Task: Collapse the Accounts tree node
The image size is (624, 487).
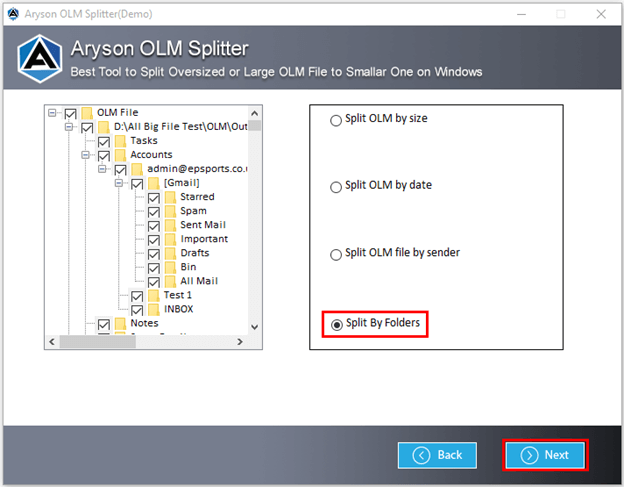Action: (x=86, y=155)
